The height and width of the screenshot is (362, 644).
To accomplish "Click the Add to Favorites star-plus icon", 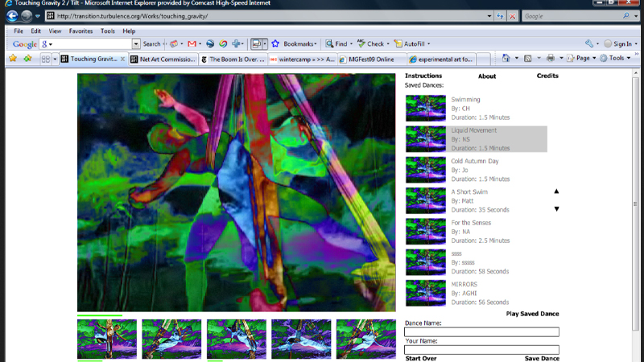I will coord(27,58).
